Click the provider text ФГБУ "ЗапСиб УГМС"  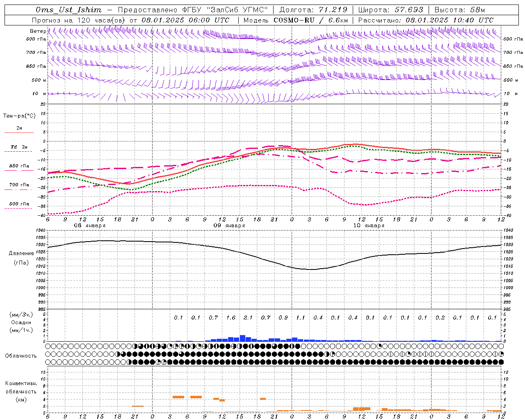225,10
